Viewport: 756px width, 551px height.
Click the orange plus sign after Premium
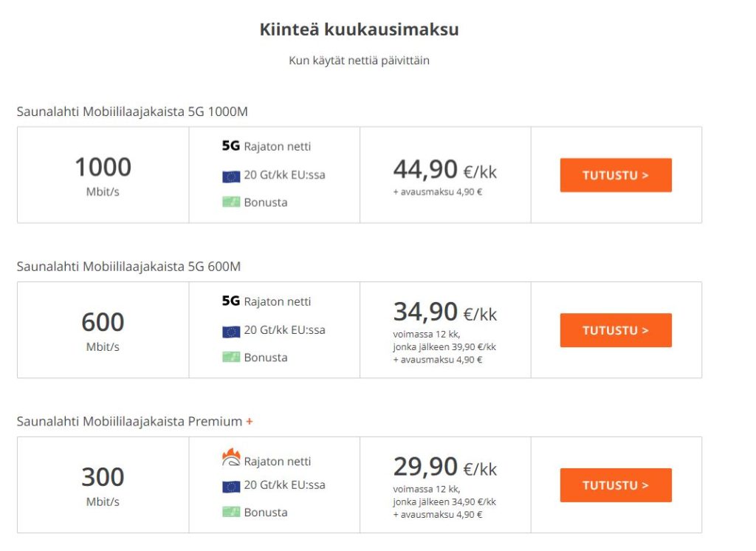pyautogui.click(x=250, y=422)
